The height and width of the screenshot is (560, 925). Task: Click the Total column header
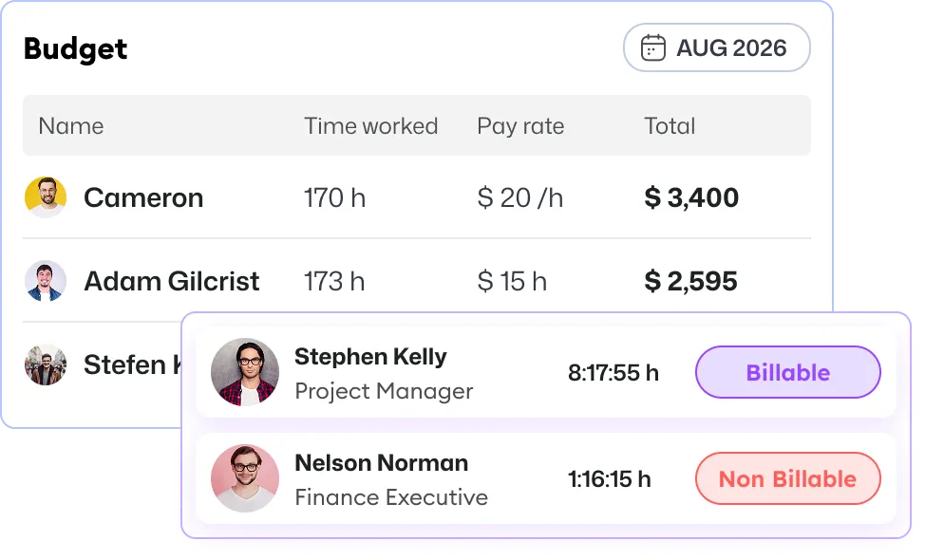[670, 125]
